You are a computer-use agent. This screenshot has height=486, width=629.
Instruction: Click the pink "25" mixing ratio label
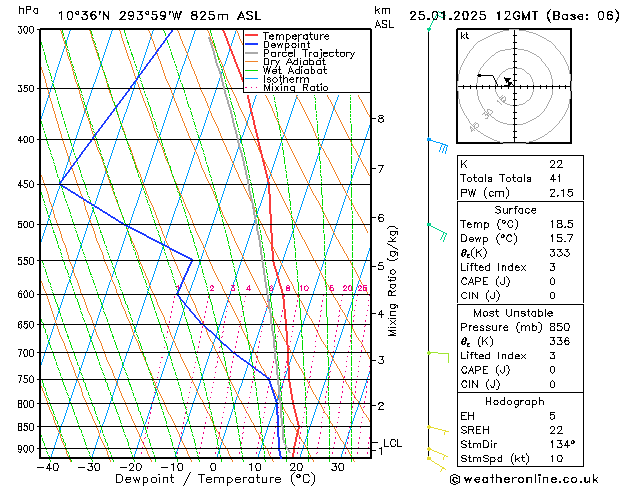363,288
